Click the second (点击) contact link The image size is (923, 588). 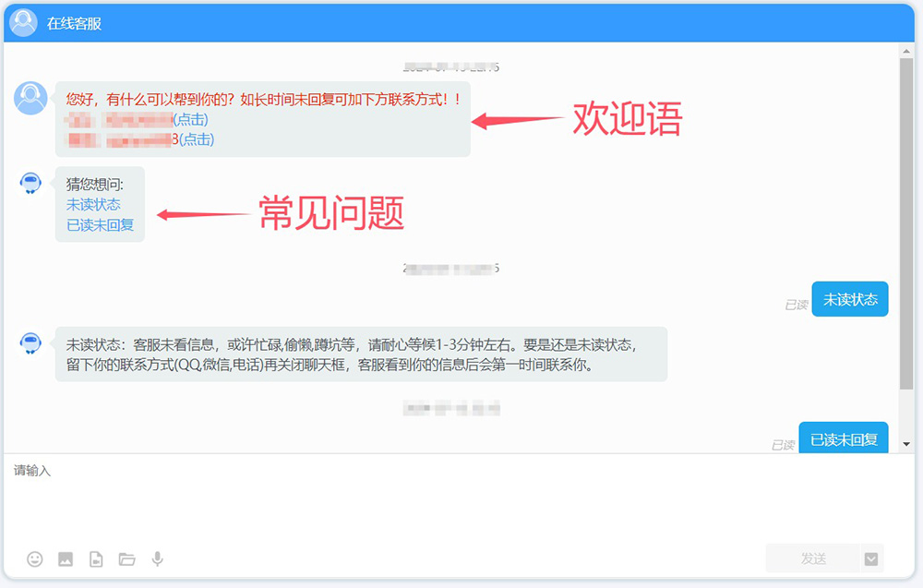[197, 139]
